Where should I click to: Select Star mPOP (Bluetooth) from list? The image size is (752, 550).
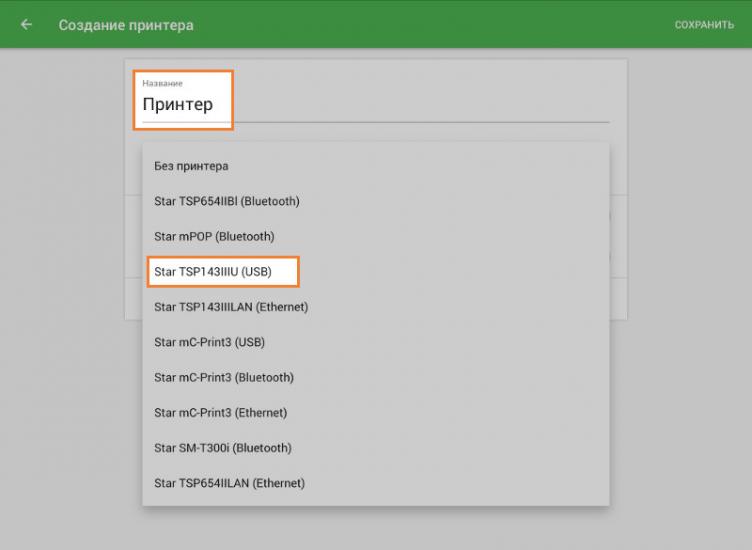pyautogui.click(x=213, y=236)
